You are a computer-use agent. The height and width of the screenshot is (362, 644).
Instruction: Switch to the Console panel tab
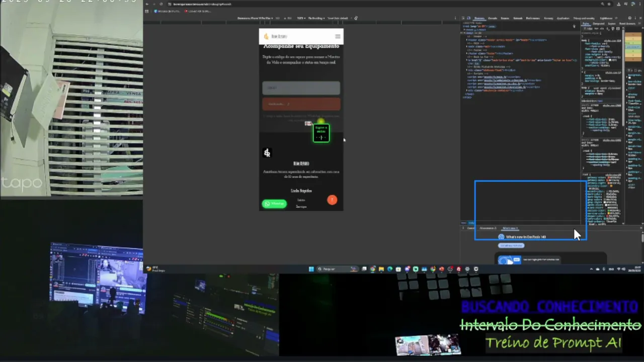click(493, 18)
